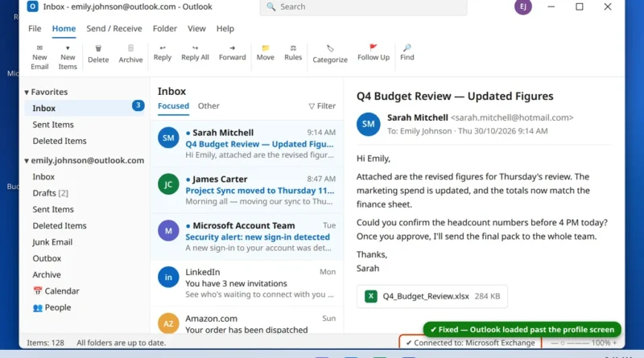
Task: Click the Amazon AZ avatar
Action: (168, 323)
